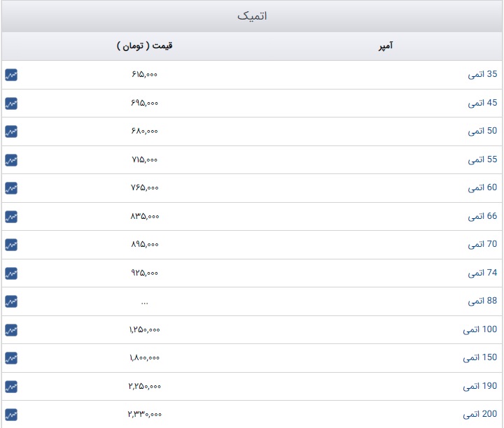Screen dimensions: 504x428
Task: Click the 35 اتمی product name
Action: pyautogui.click(x=482, y=75)
